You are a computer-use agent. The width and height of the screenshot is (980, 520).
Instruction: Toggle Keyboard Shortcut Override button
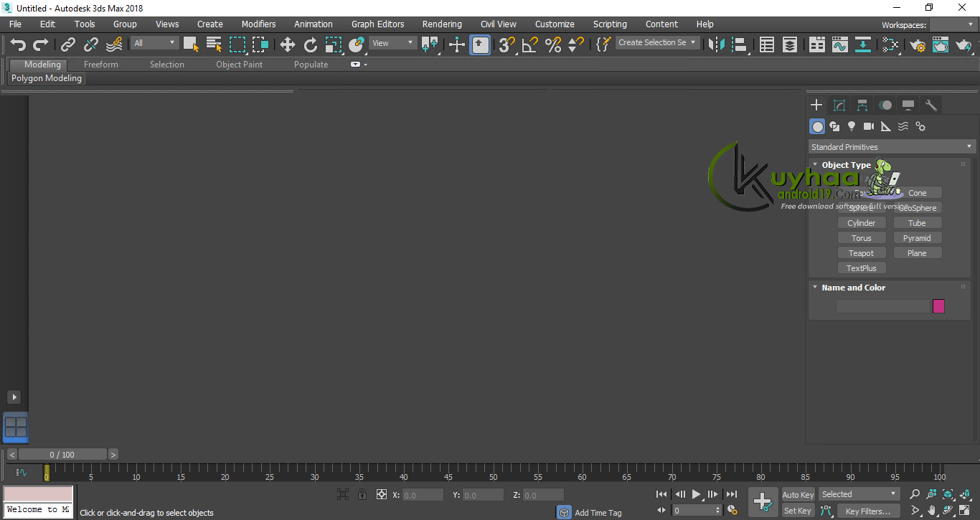pos(481,45)
